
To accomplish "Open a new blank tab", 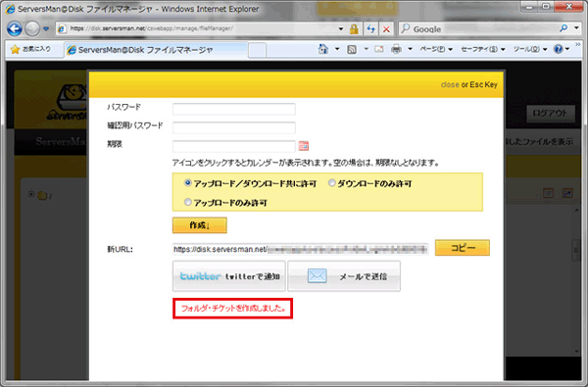I will pos(257,50).
